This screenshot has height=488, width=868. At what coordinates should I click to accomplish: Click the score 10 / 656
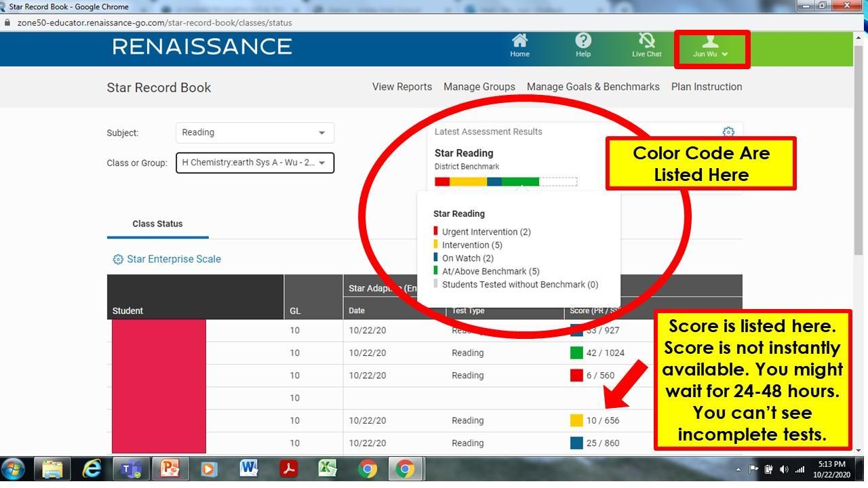pos(603,421)
